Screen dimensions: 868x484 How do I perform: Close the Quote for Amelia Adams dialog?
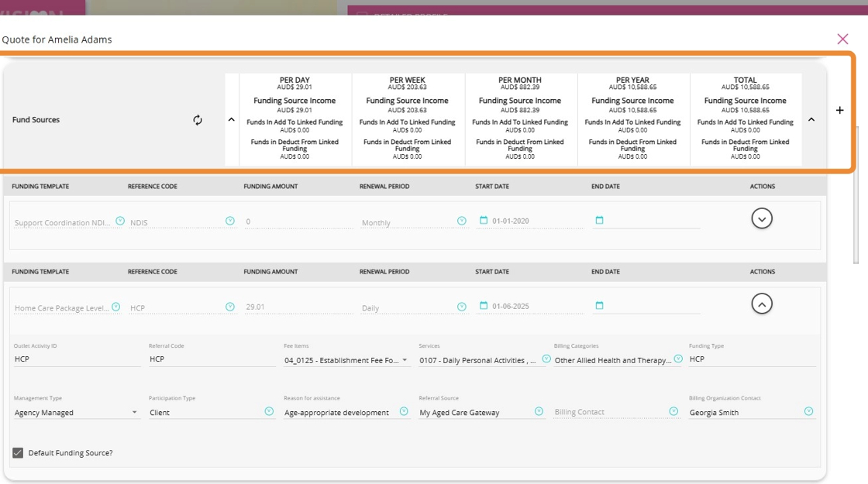pyautogui.click(x=842, y=39)
